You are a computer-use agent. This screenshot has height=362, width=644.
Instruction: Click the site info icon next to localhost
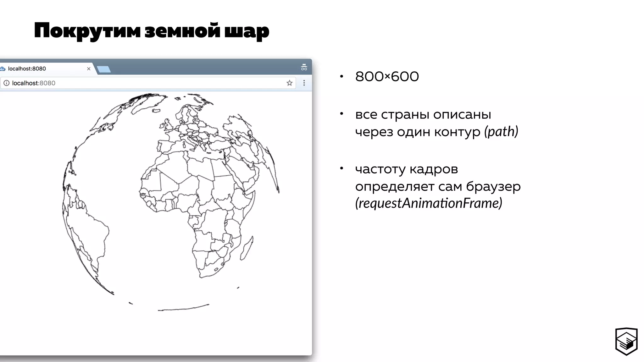(6, 83)
